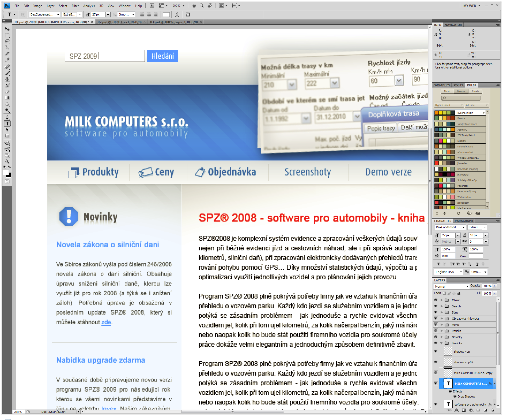The width and height of the screenshot is (507, 420).
Task: Click the delete layer trash icon
Action: [493, 410]
